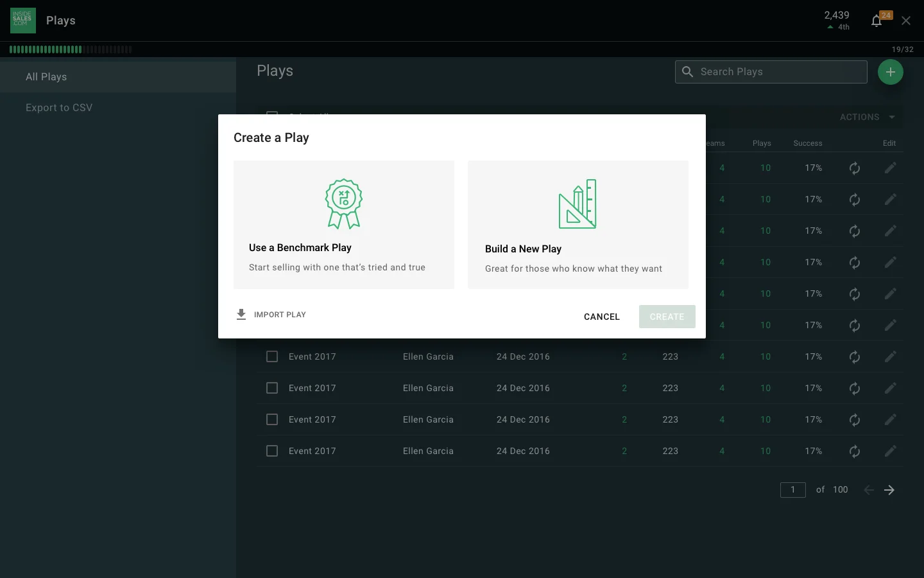Click the IMPORT PLAY link
The height and width of the screenshot is (578, 924).
(x=280, y=315)
